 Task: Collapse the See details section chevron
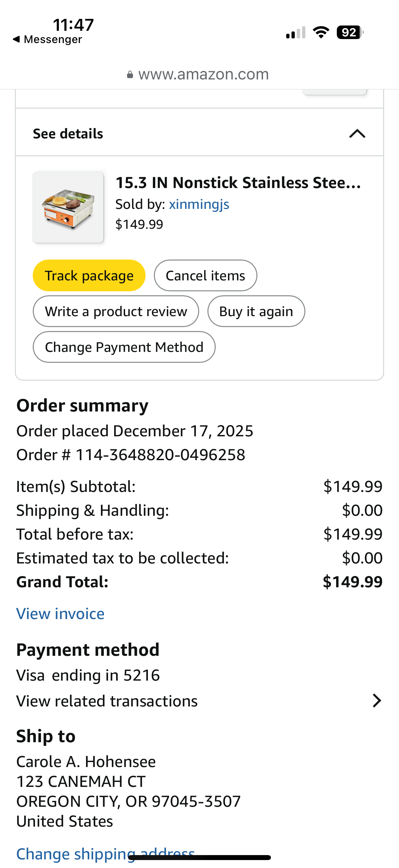point(357,134)
